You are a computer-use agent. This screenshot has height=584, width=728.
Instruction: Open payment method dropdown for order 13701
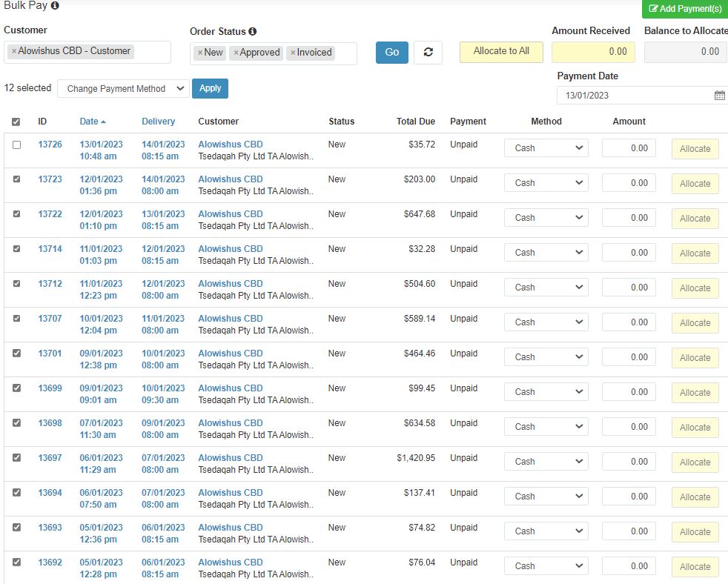point(546,357)
